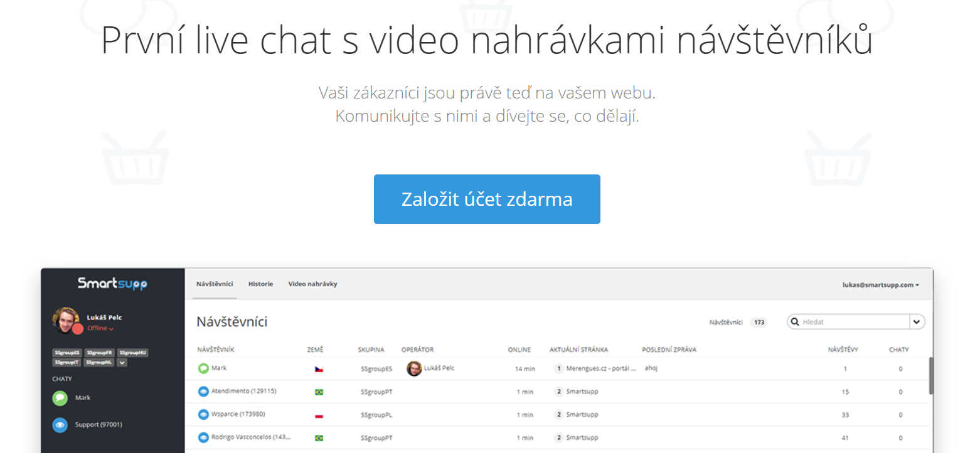Click the Polish flag in the Wsparcie row
Screen dimensions: 980x453
coord(319,415)
